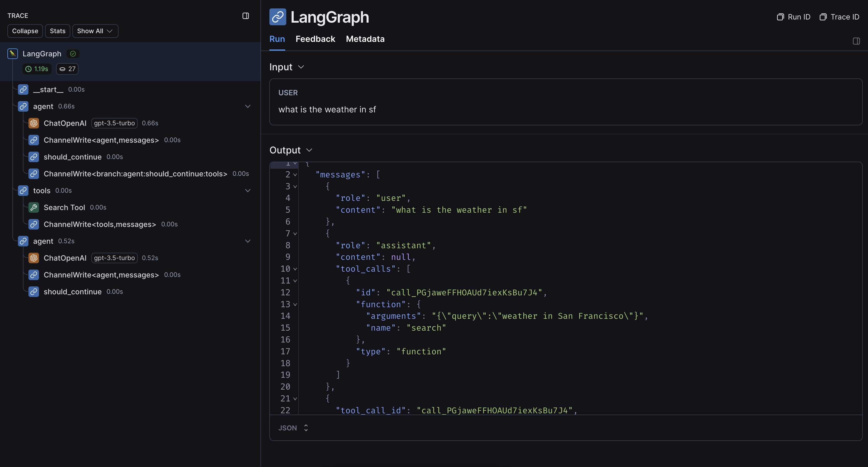
Task: Toggle the Show All filter dropdown
Action: tap(95, 31)
